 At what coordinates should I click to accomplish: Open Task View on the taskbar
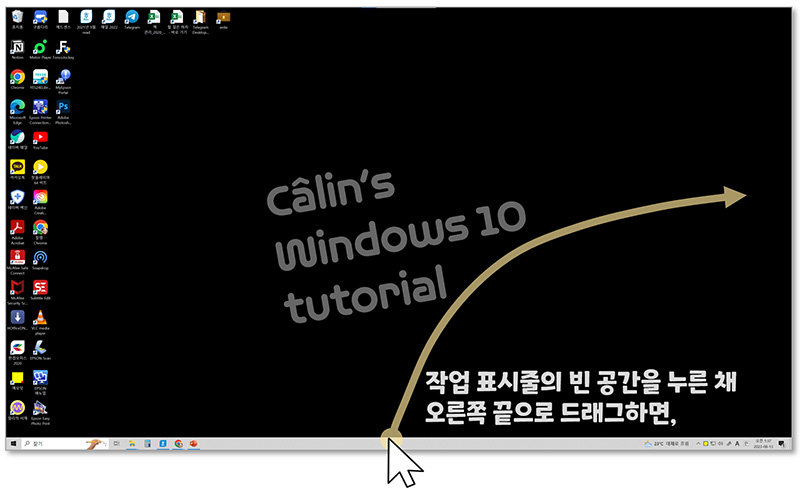click(x=116, y=444)
